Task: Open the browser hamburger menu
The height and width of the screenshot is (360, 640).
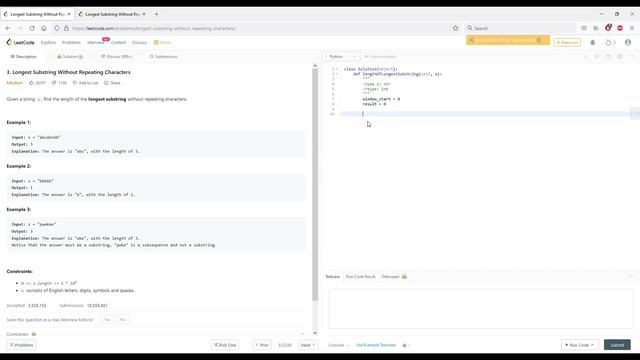Action: [x=632, y=28]
